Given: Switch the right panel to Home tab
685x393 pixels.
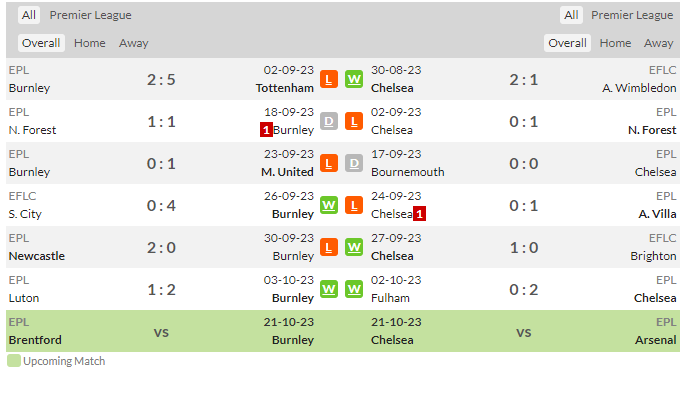Looking at the screenshot, I should pyautogui.click(x=615, y=43).
